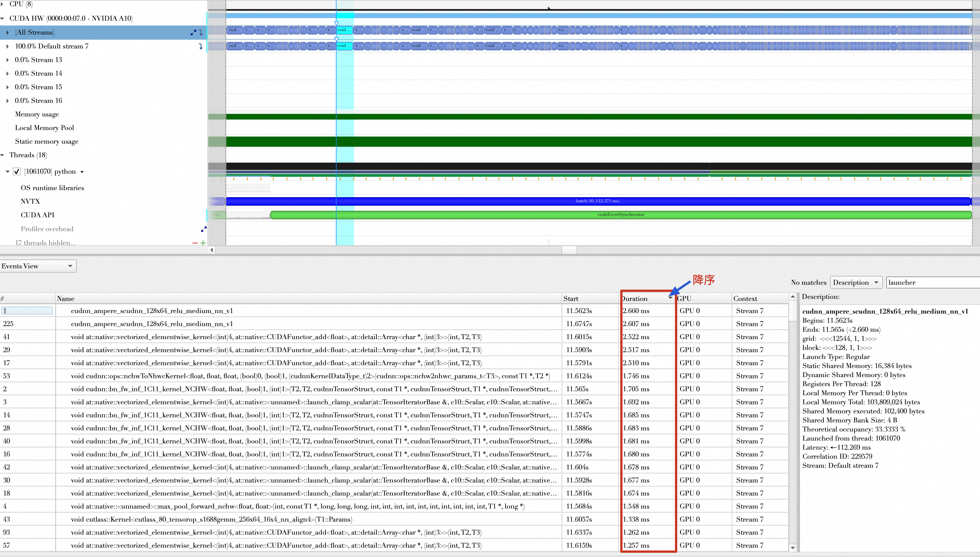Click the horizontal timeline scrollbar thumb
The width and height of the screenshot is (980, 557).
point(569,250)
